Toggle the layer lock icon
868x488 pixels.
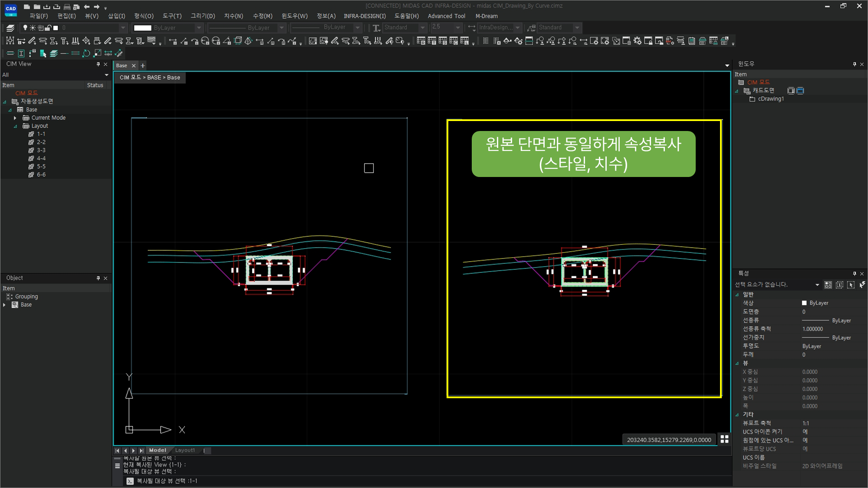(x=48, y=28)
